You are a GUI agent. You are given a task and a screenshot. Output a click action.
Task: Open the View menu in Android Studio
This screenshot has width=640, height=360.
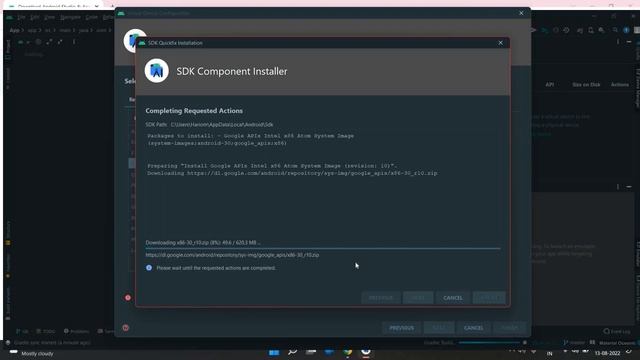tap(49, 18)
